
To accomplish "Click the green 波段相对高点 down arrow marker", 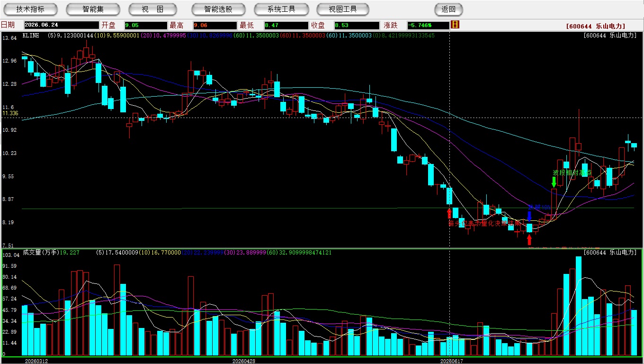I will pos(554,182).
